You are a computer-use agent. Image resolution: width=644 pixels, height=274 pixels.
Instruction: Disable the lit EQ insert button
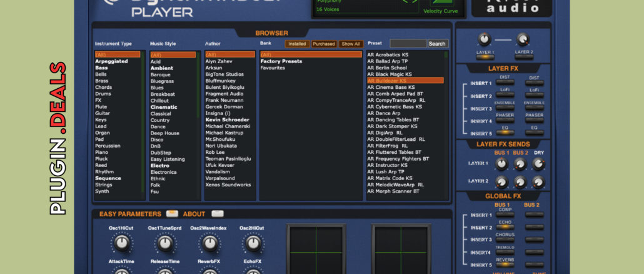pos(505,133)
